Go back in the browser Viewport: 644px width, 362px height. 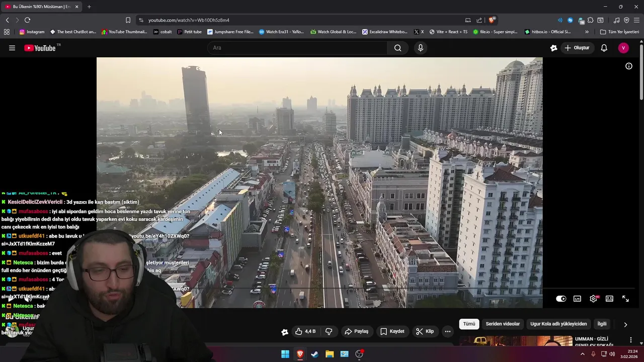click(7, 20)
